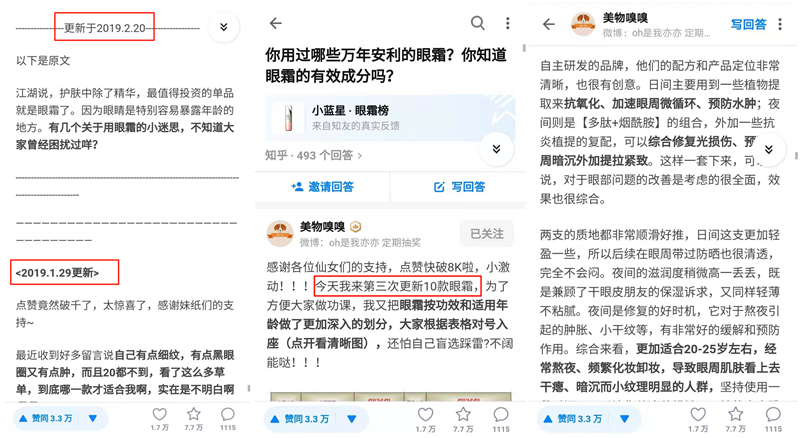Tap the double-chevron button in right screen
Screen dimensions: 800x438
click(x=768, y=150)
